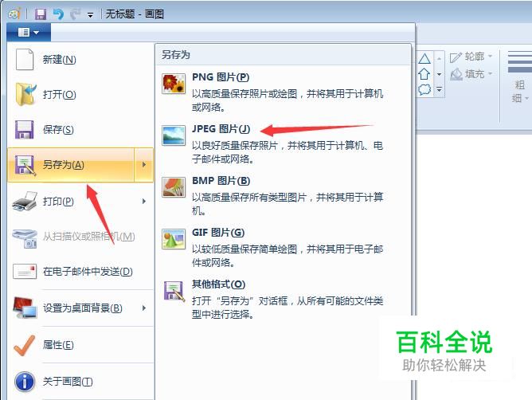
Task: Click the shapes thumbnail for GIF 图片
Action: click(174, 239)
